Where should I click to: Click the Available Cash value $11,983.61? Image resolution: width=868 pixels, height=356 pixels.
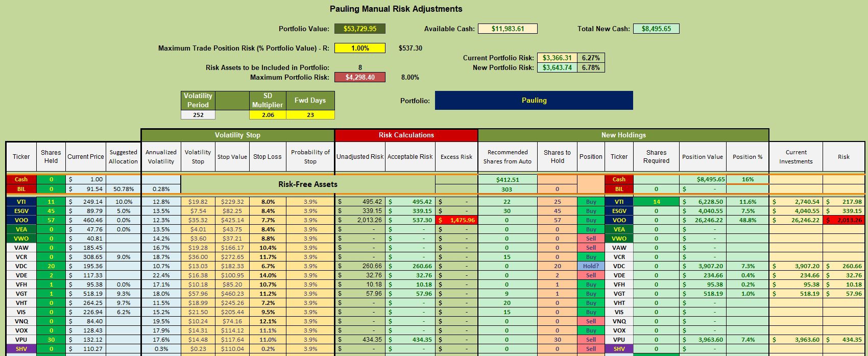(x=508, y=29)
